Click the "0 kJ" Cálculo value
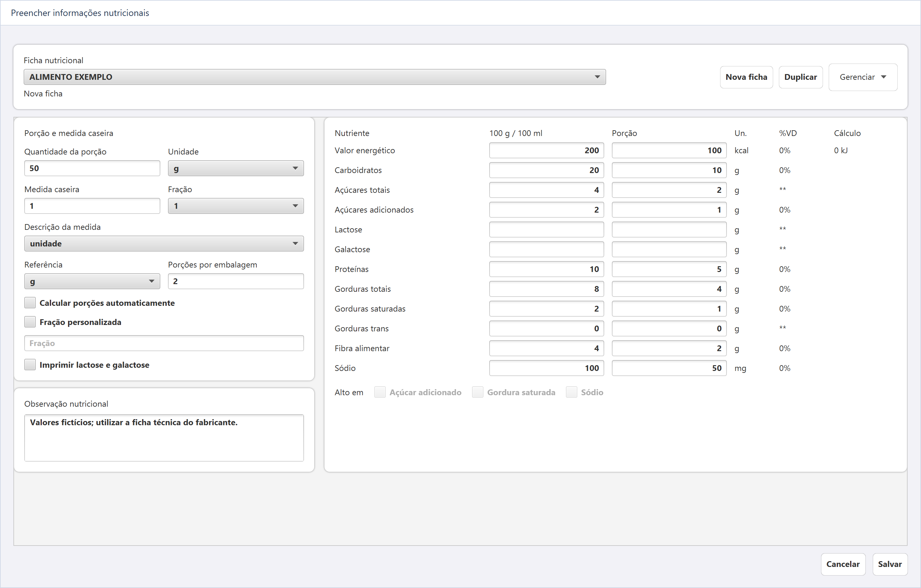Viewport: 921px width, 588px height. (x=841, y=150)
